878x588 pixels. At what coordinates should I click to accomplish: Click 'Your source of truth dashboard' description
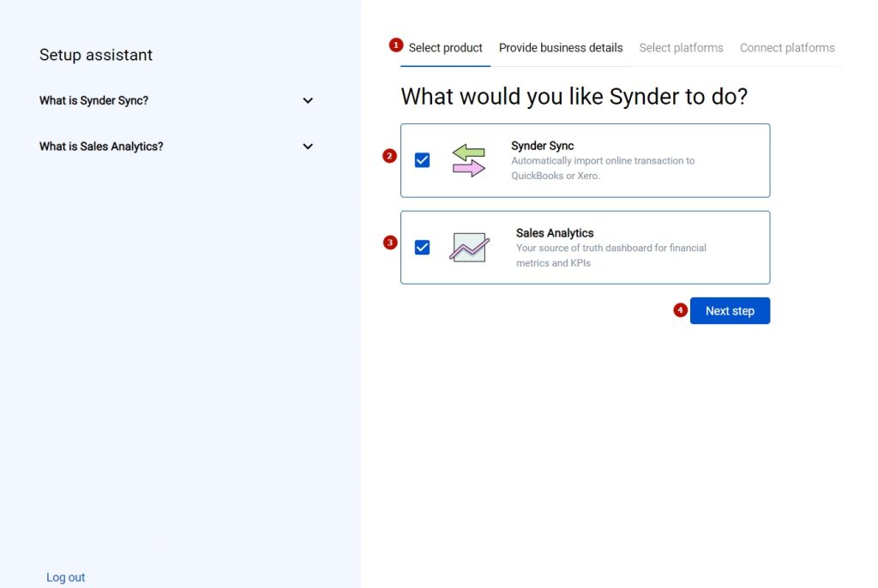610,255
